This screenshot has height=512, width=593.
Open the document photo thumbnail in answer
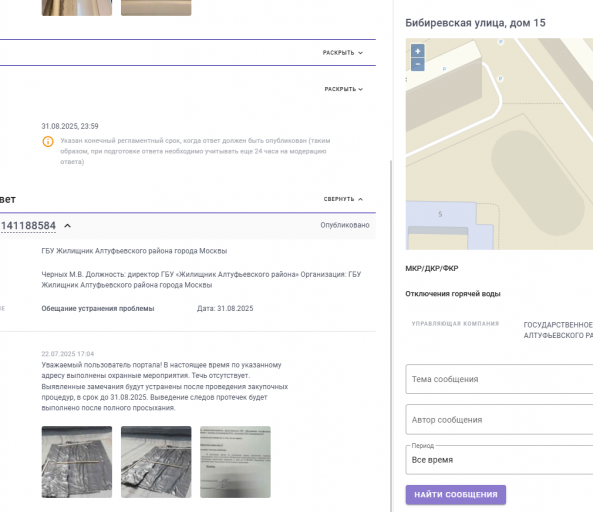[x=235, y=462]
